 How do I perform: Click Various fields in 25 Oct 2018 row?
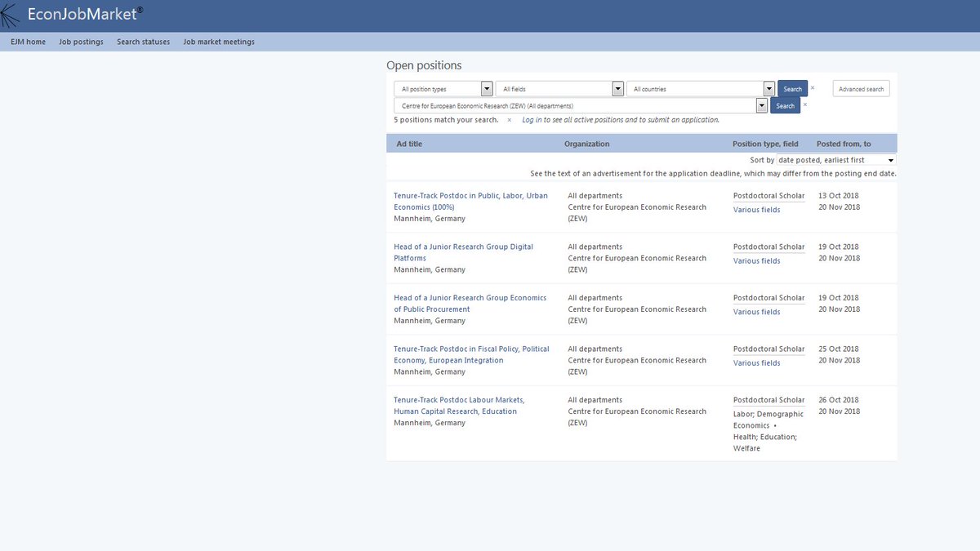point(756,363)
